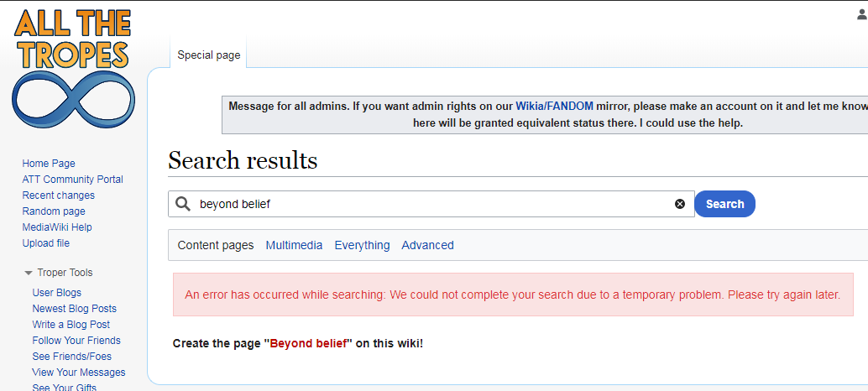The image size is (868, 391).
Task: Go to Home Page in sidebar
Action: pyautogui.click(x=49, y=163)
